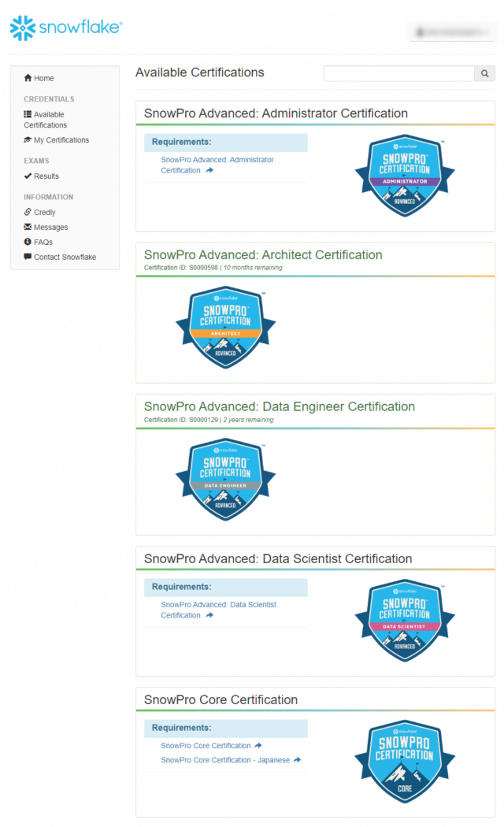Click the arrow icon after Core Certification - Japanese
Image resolution: width=504 pixels, height=827 pixels.
click(298, 760)
